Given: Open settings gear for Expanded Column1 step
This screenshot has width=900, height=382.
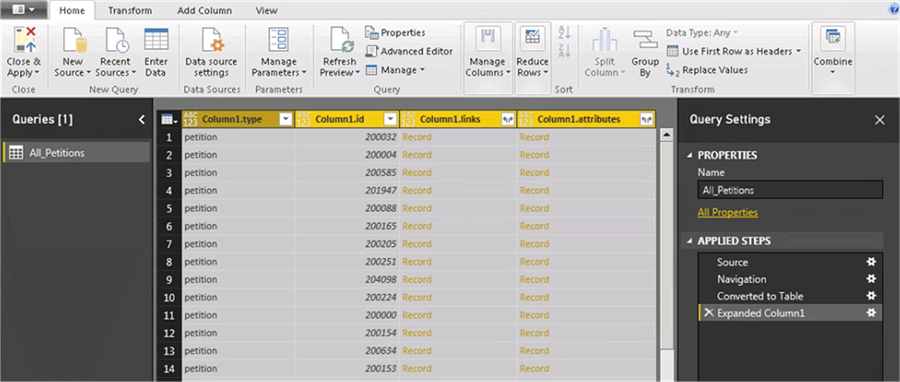Looking at the screenshot, I should pos(871,313).
